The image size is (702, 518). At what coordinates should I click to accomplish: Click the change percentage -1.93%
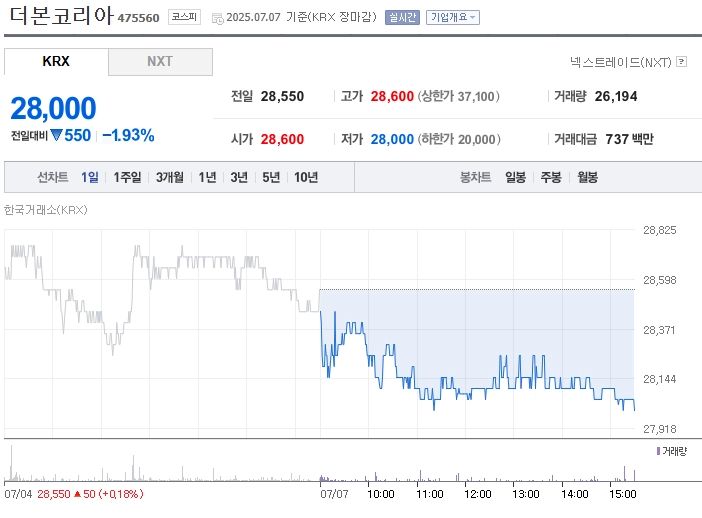[x=128, y=135]
